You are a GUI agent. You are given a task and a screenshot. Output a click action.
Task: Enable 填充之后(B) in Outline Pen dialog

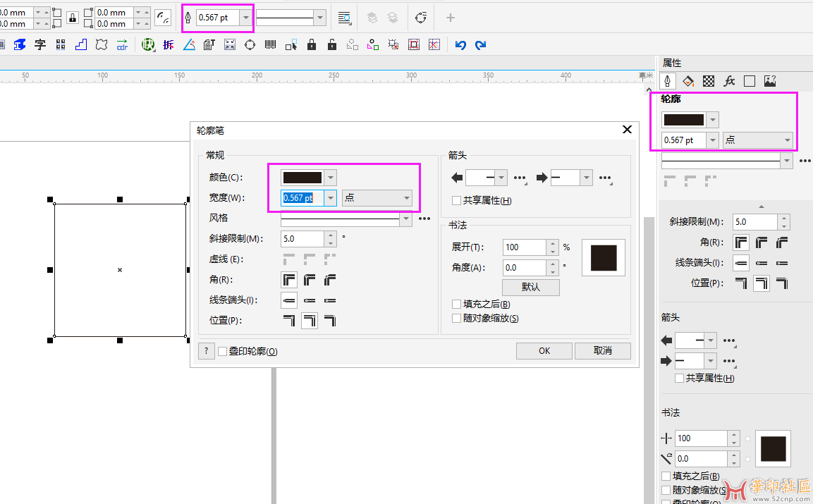457,305
